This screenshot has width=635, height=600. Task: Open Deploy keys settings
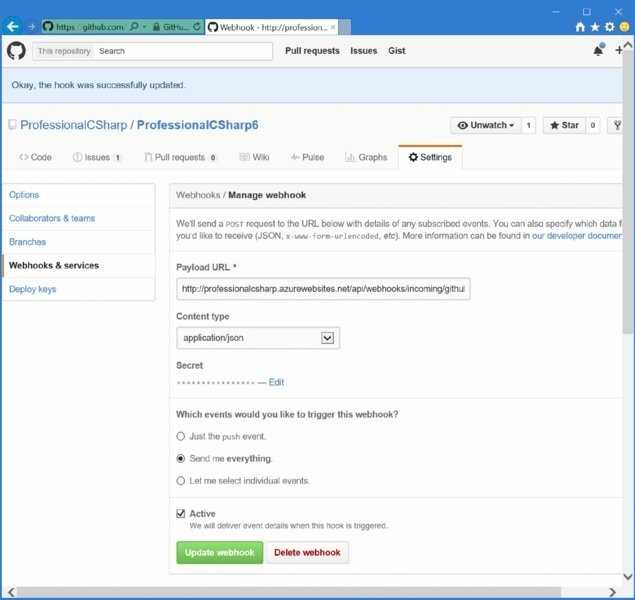[x=32, y=289]
